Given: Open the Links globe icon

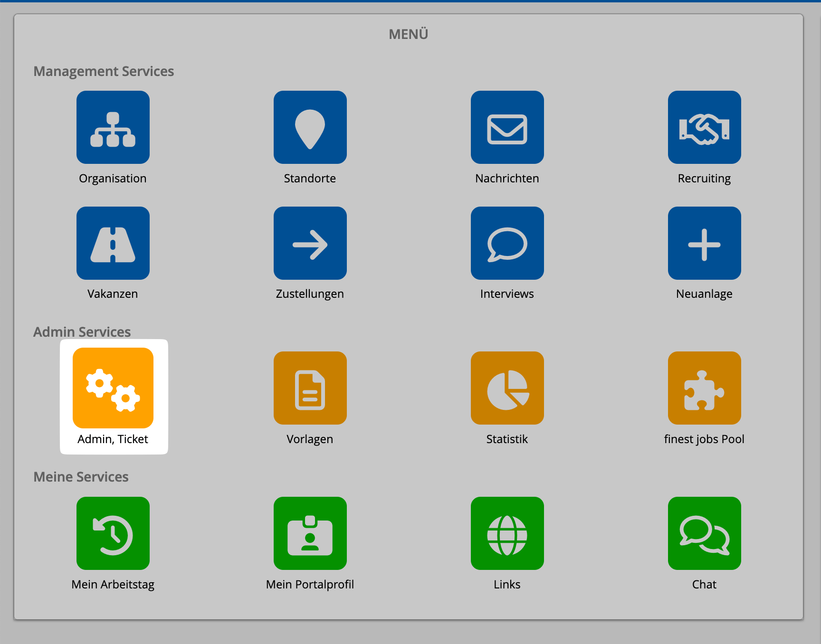Looking at the screenshot, I should [507, 533].
